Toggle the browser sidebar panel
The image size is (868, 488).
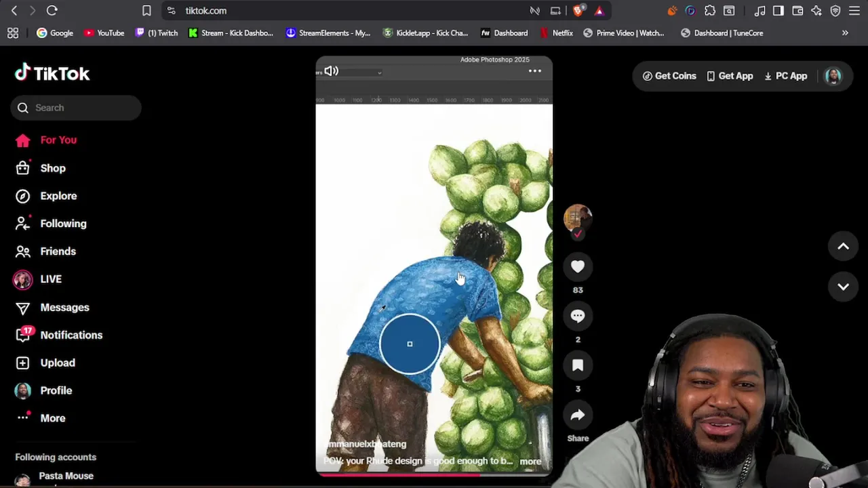[778, 10]
